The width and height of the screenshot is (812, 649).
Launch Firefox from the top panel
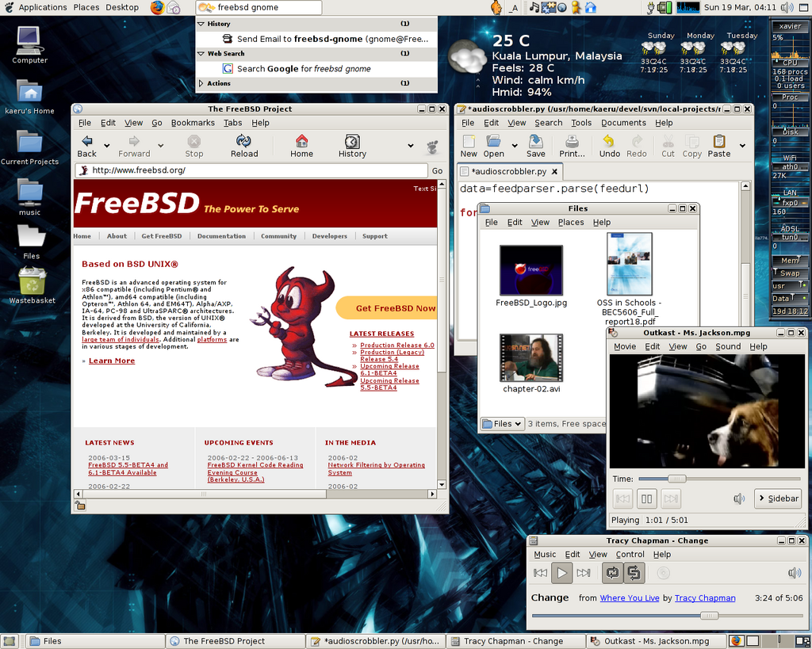[158, 7]
